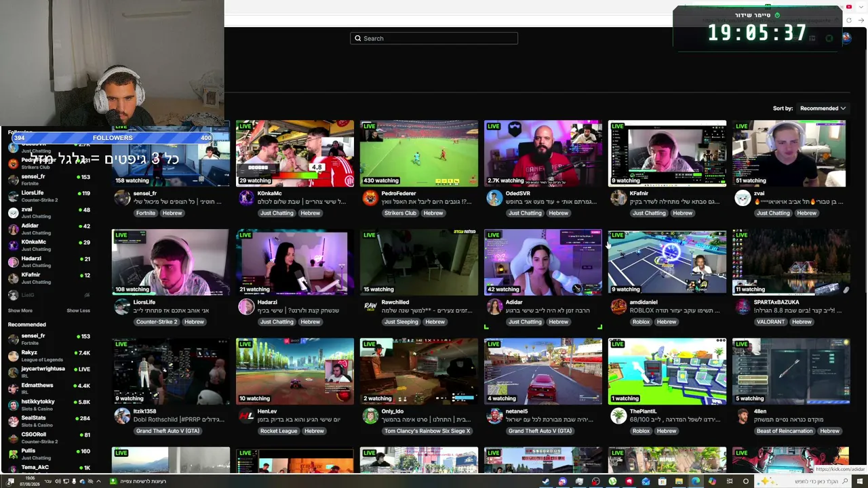This screenshot has width=868, height=488.
Task: Open netanel5's GTA stream thumbnail
Action: point(543,371)
